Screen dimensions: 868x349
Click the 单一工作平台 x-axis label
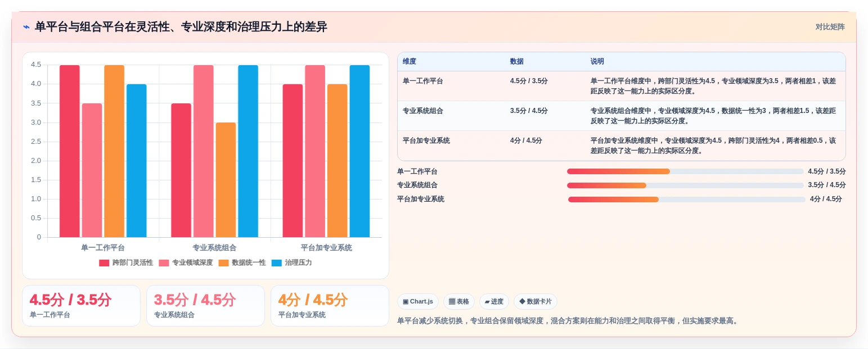pos(103,248)
